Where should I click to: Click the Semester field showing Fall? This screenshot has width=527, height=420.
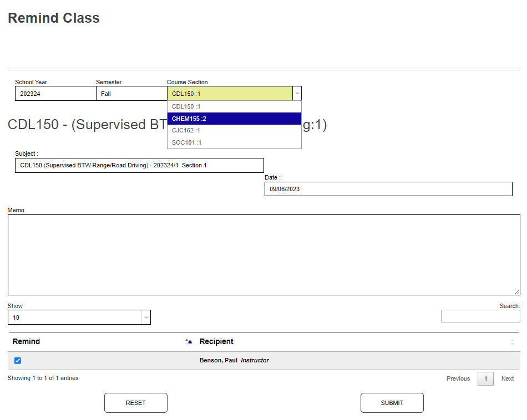[x=131, y=93]
